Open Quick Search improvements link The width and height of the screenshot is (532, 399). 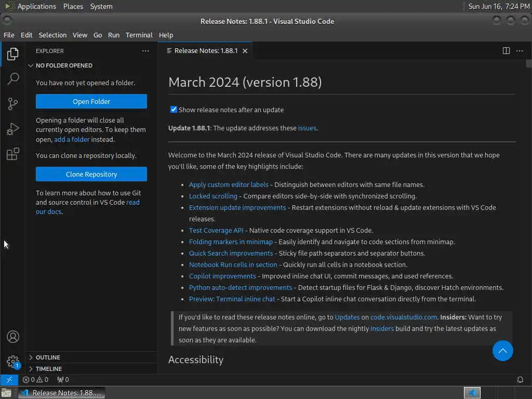pyautogui.click(x=231, y=253)
